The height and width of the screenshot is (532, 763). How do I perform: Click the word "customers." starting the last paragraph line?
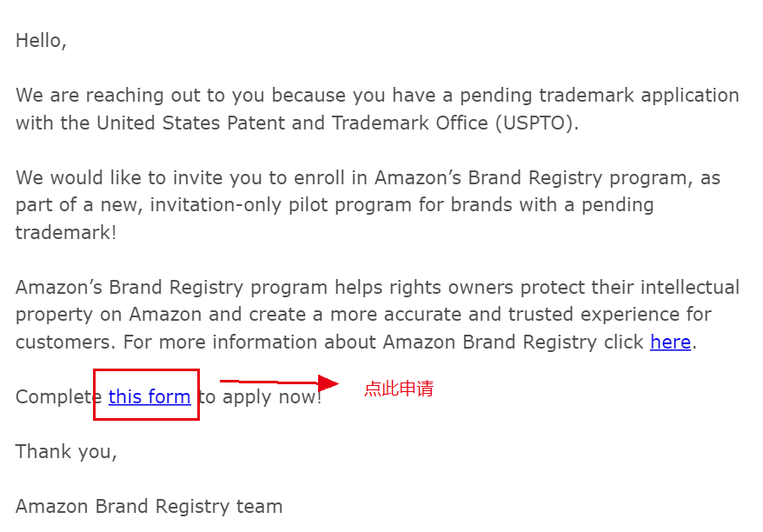coord(66,342)
